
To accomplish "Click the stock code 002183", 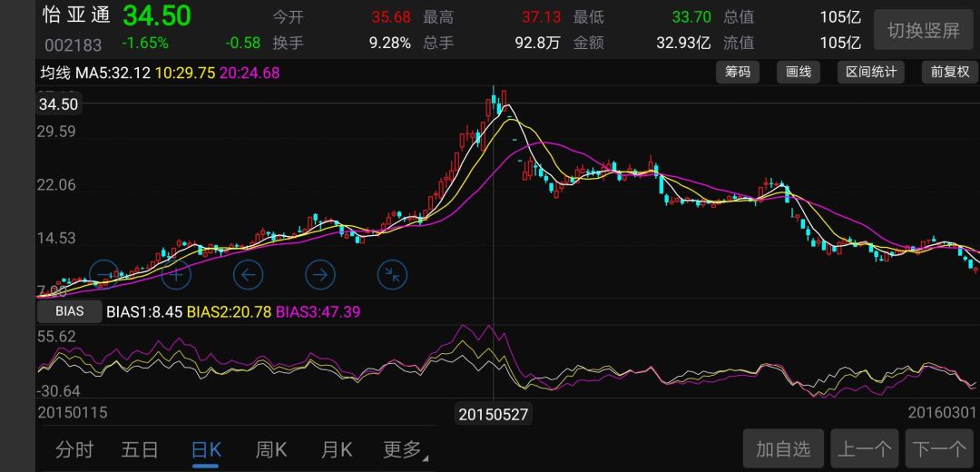I will coord(73,45).
